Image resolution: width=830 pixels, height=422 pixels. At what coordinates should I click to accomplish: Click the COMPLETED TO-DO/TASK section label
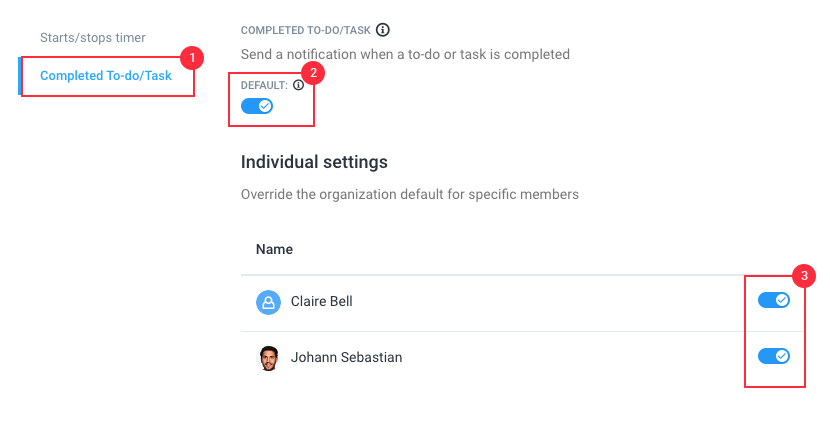(x=305, y=31)
